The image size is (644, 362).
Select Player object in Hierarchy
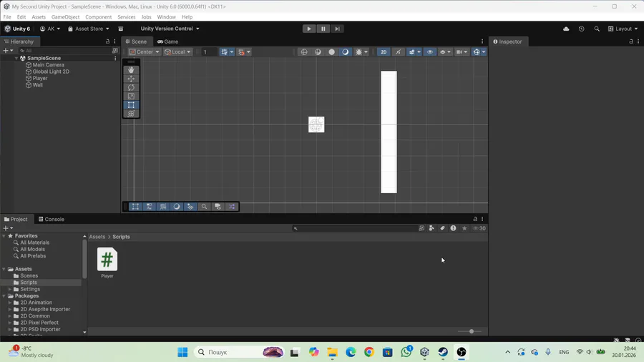[40, 79]
